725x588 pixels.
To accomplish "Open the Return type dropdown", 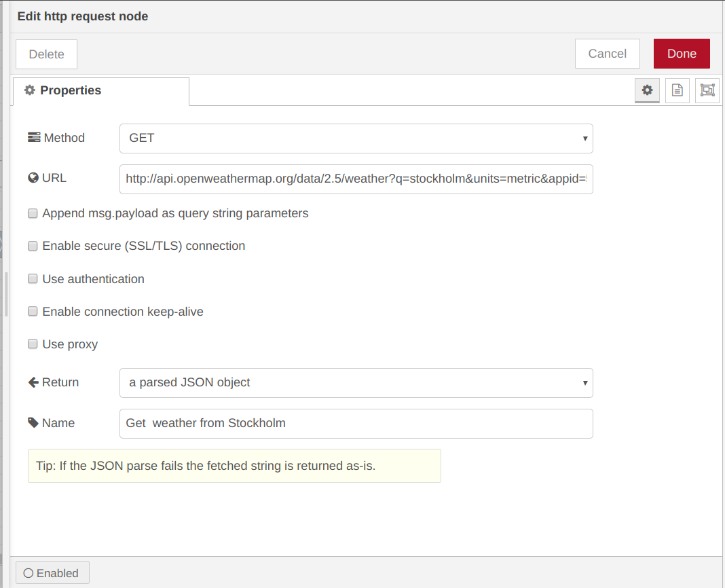I will click(356, 383).
